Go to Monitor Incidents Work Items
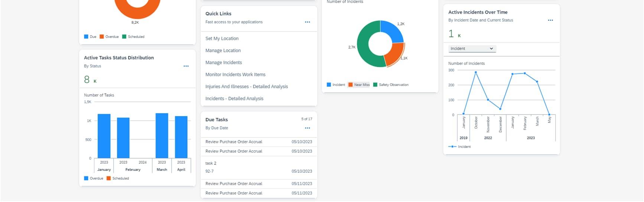This screenshot has height=202, width=644. [x=235, y=74]
